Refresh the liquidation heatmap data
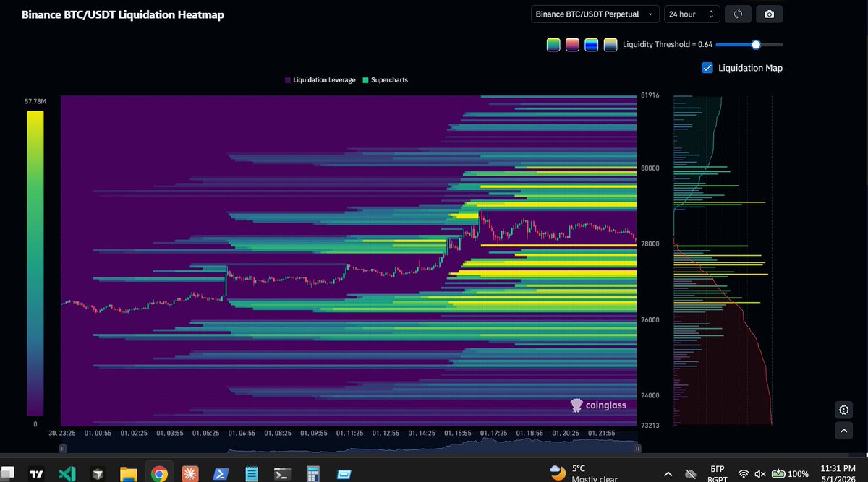Screen dimensions: 868x482 click(x=738, y=14)
